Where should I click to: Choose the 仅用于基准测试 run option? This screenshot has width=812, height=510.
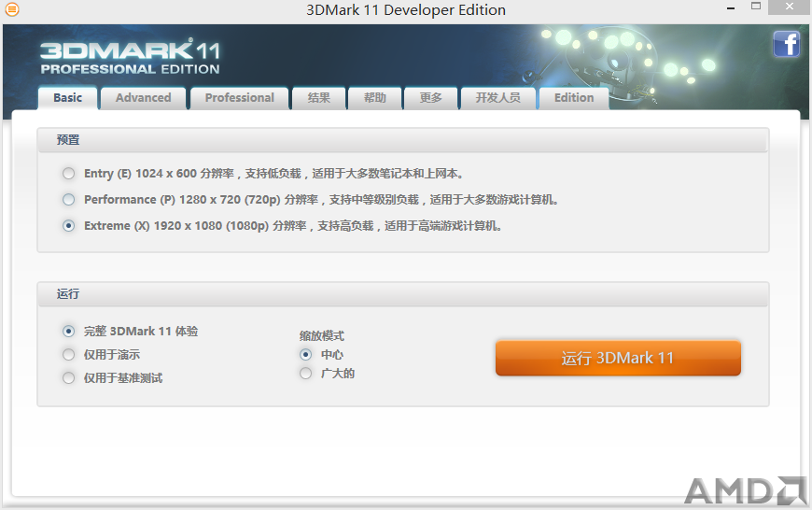pos(68,378)
